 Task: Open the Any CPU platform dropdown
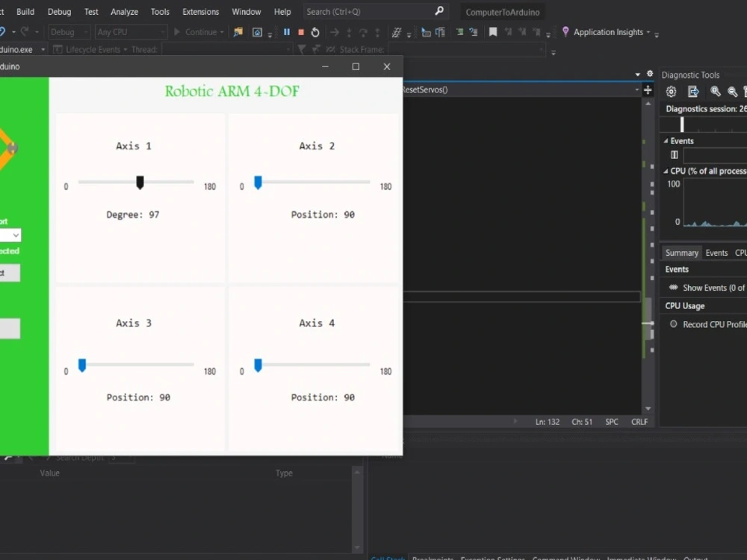pyautogui.click(x=131, y=32)
